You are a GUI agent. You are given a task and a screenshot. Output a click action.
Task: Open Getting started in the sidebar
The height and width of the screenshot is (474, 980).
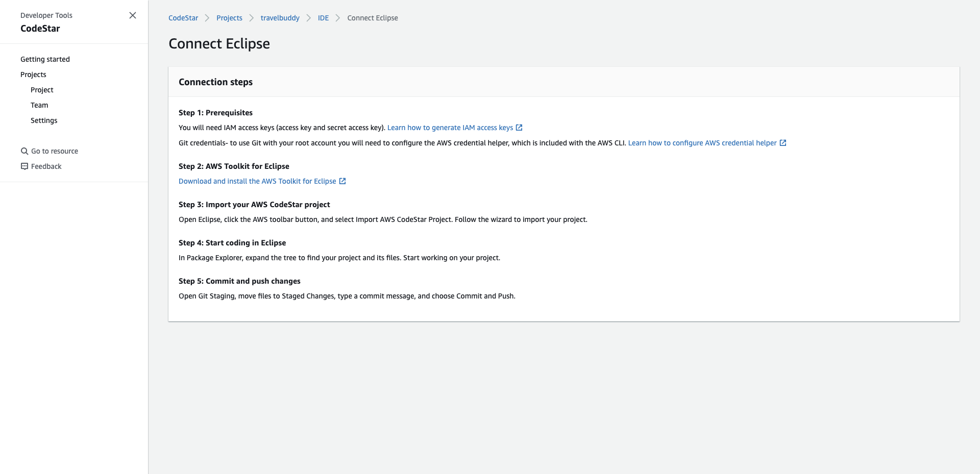(45, 59)
